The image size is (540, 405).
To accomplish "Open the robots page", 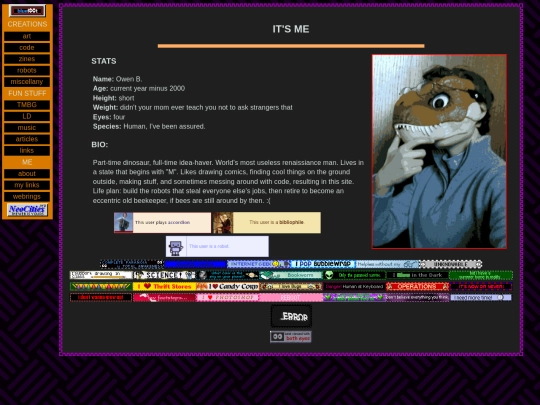I will (27, 70).
